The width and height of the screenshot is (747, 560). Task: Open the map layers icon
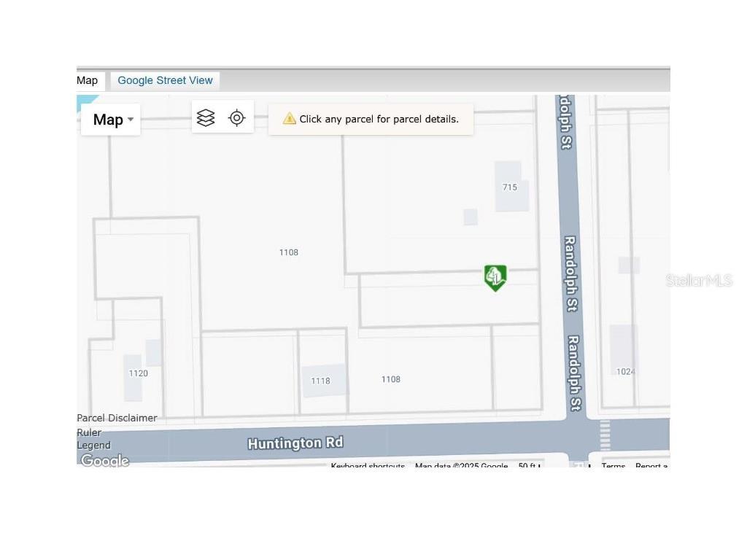tap(206, 118)
